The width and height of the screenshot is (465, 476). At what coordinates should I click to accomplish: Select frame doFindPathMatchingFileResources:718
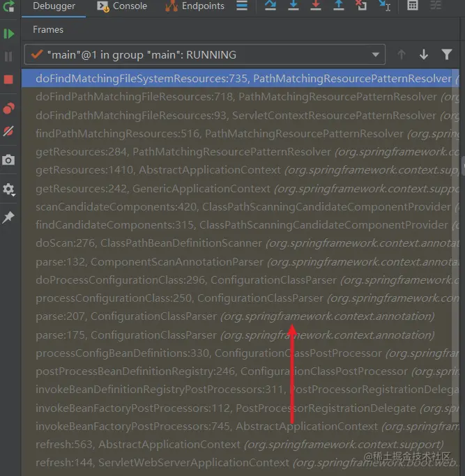(x=240, y=97)
